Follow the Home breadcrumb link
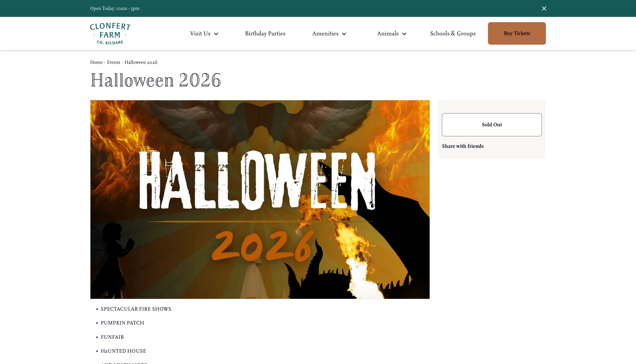This screenshot has width=636, height=364. tap(96, 62)
